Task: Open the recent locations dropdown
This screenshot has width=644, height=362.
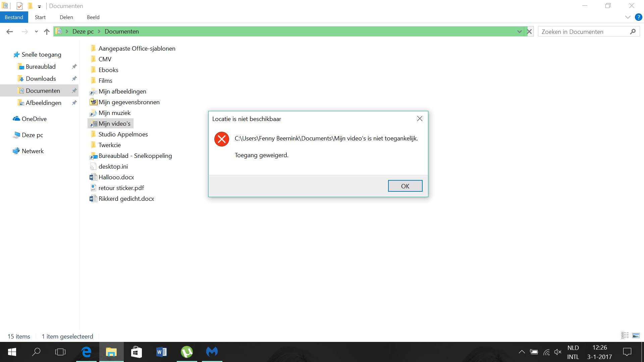Action: (36, 32)
